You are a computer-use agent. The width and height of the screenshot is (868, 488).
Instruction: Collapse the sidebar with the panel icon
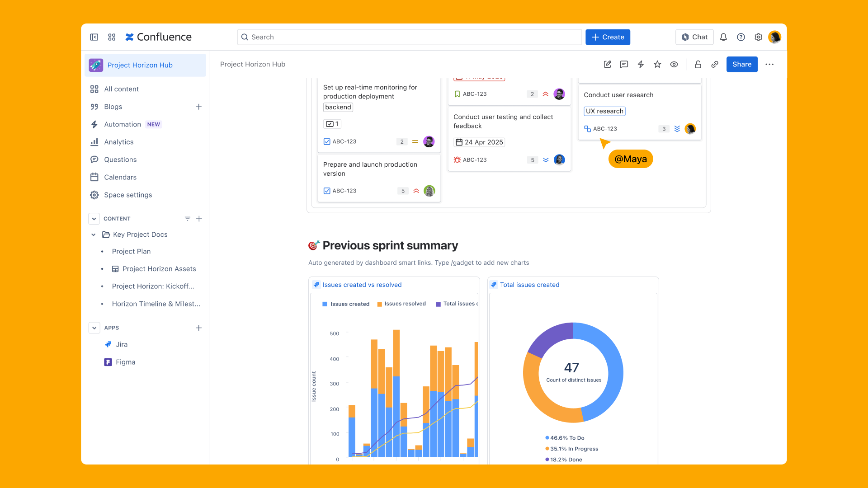point(94,37)
